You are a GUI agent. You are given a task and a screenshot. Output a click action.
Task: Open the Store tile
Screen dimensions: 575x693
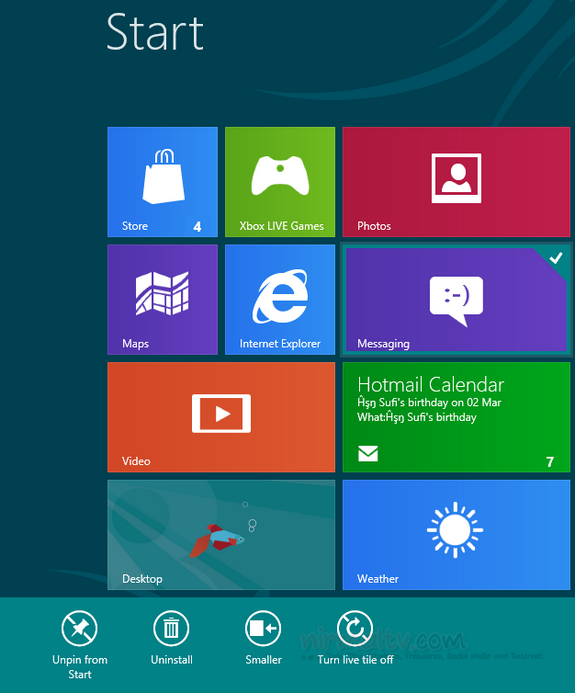(x=163, y=182)
